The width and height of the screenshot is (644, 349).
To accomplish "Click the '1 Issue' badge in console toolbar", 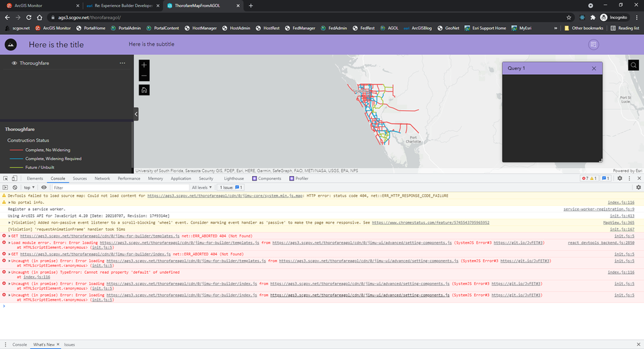I will coord(231,188).
